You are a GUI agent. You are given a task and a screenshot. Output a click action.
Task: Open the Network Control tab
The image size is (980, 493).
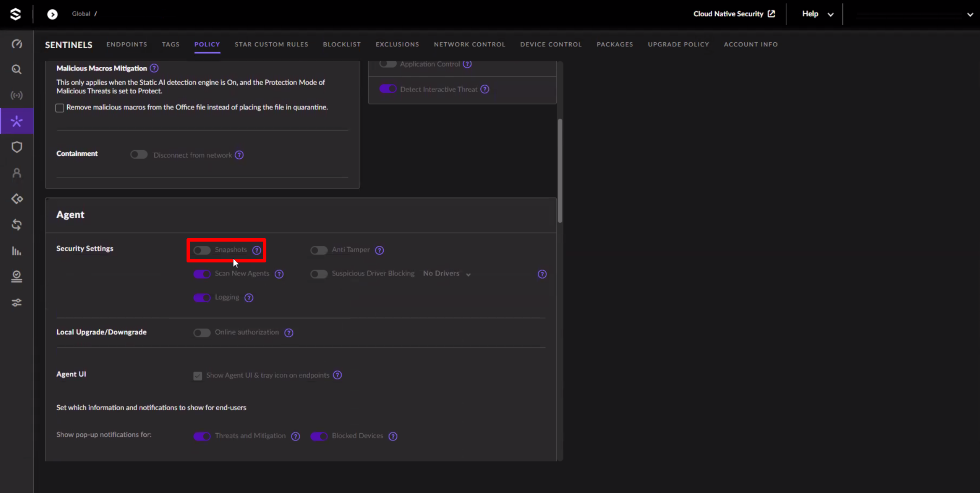coord(470,44)
